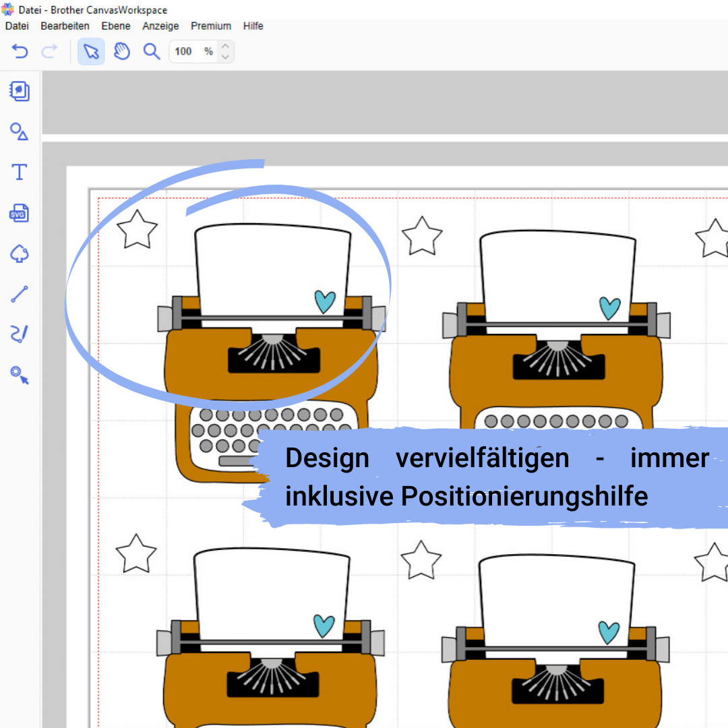The height and width of the screenshot is (728, 728).
Task: Select the star beside the top-left typewriter
Action: 137,230
